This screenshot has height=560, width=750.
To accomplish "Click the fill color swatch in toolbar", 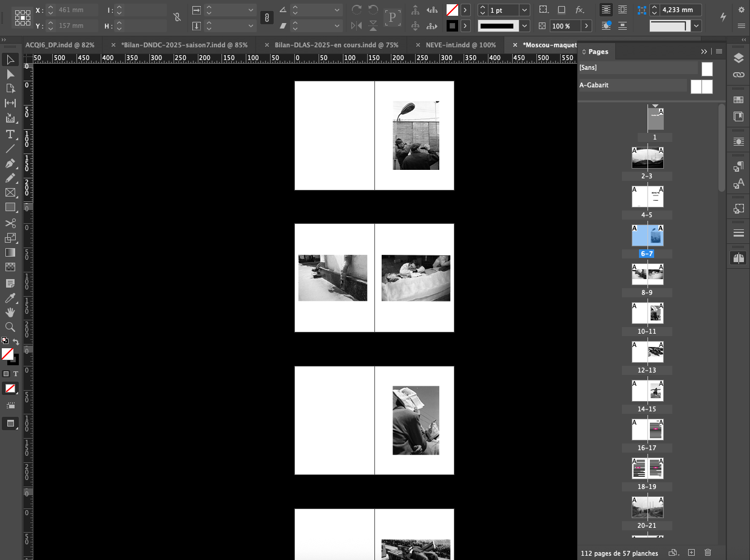I will 7,354.
